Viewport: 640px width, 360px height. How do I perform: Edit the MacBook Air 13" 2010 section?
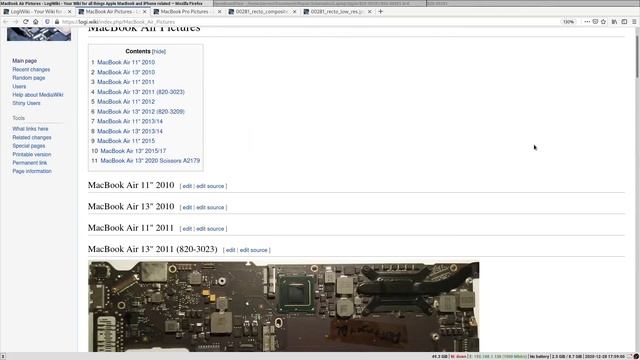click(187, 207)
